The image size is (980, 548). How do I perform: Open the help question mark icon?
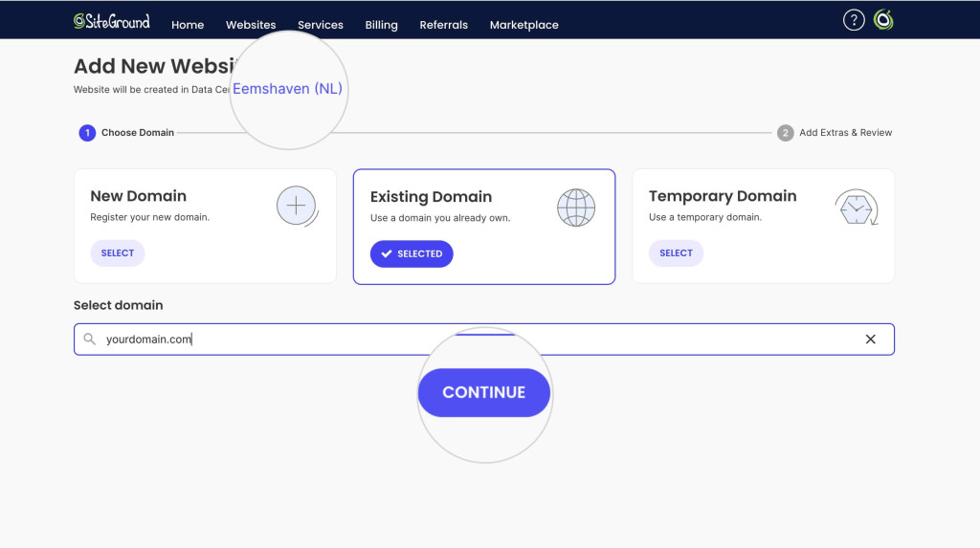click(x=854, y=20)
